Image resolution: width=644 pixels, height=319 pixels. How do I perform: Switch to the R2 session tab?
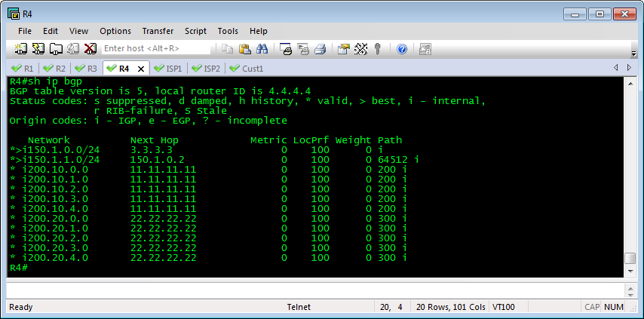click(55, 69)
